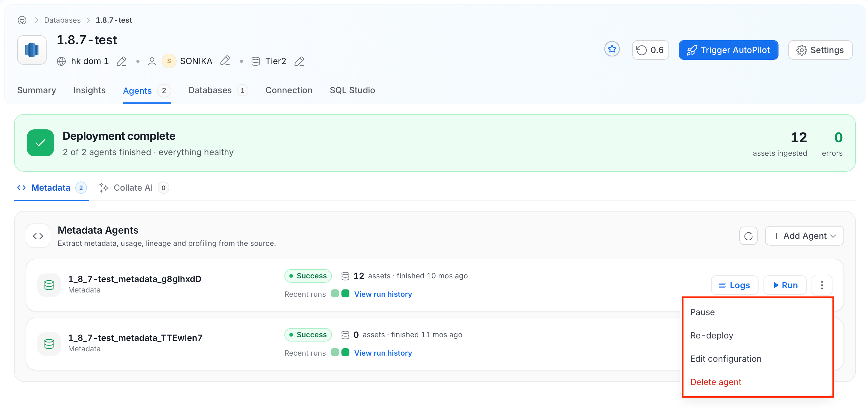Click the darker recent run square for g8glhxdD
Viewport: 868px width, 420px height.
click(x=345, y=294)
